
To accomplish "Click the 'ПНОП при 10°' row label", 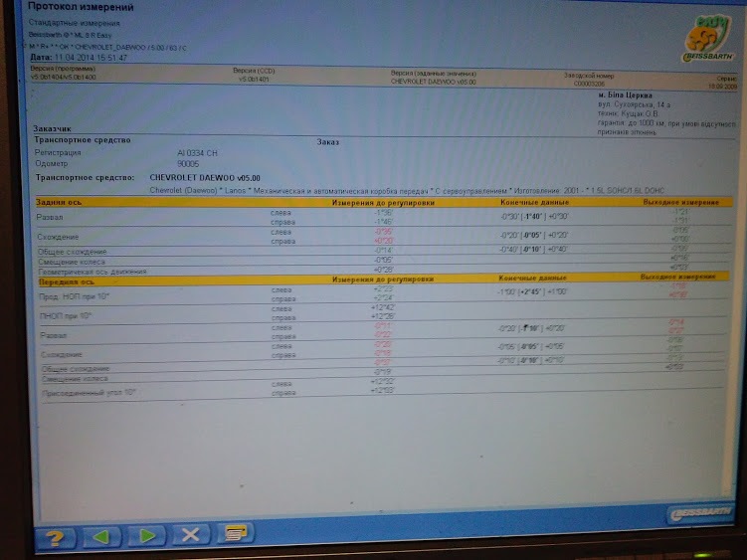I will (x=66, y=316).
